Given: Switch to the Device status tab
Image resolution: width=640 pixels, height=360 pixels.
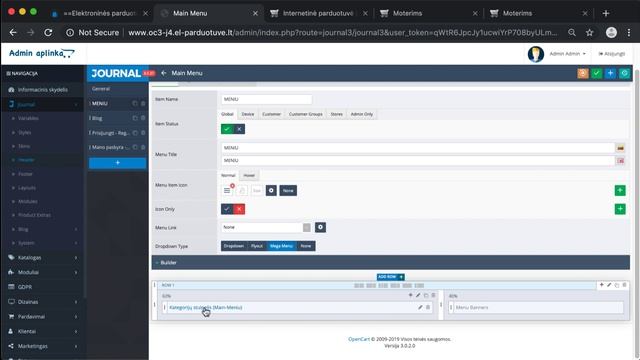Looking at the screenshot, I should 248,114.
